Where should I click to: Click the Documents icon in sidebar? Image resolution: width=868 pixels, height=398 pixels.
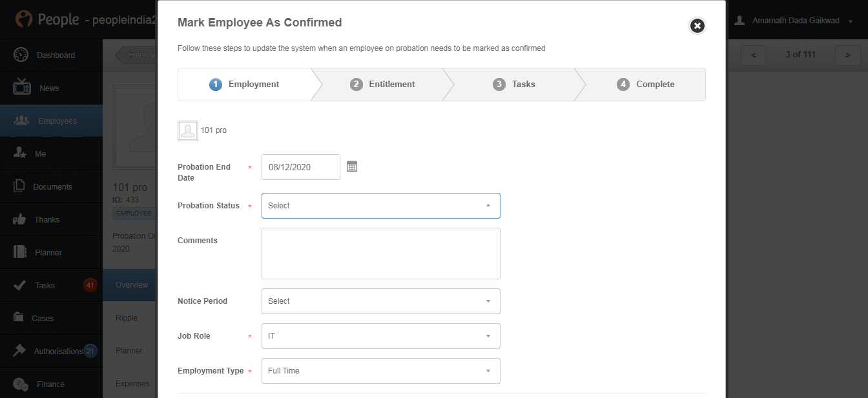[x=19, y=186]
